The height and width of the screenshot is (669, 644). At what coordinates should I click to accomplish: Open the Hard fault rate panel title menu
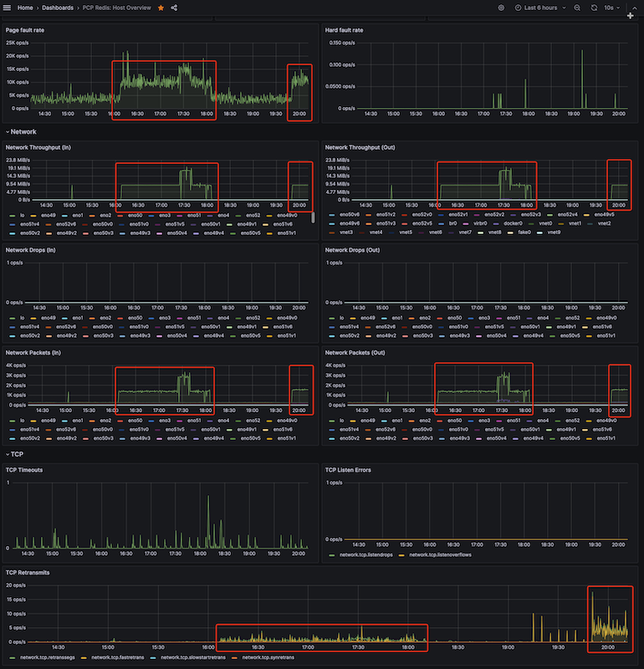[x=344, y=30]
